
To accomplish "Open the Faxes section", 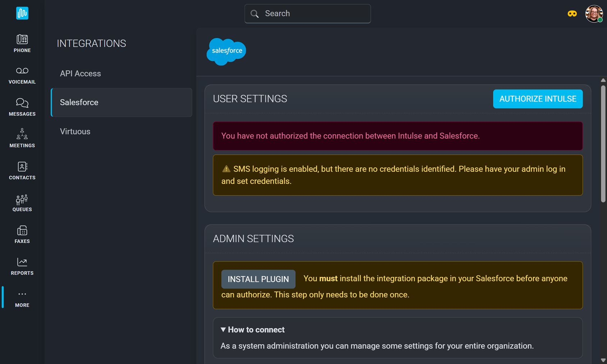I will pos(22,235).
